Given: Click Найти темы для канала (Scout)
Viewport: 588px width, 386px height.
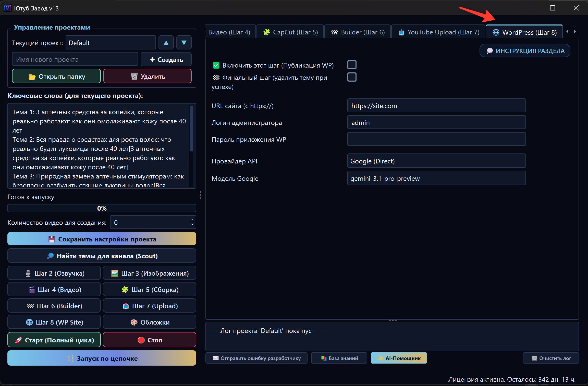Looking at the screenshot, I should pos(102,256).
